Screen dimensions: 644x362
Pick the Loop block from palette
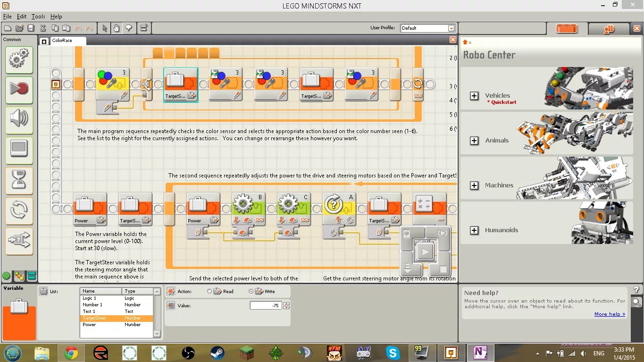(19, 210)
